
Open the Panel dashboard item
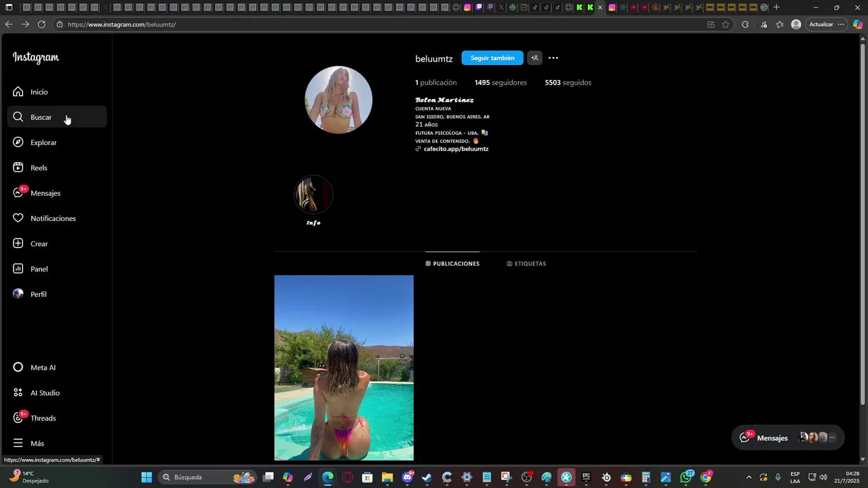coord(57,269)
